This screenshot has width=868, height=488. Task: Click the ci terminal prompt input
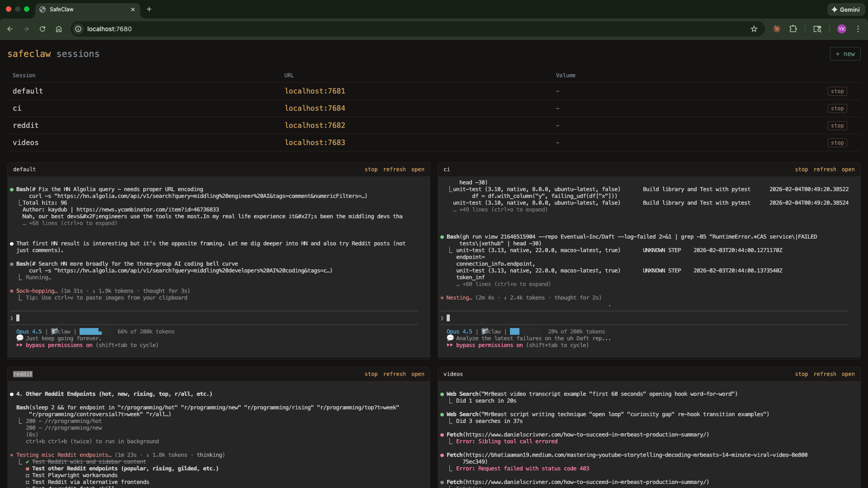click(x=645, y=318)
